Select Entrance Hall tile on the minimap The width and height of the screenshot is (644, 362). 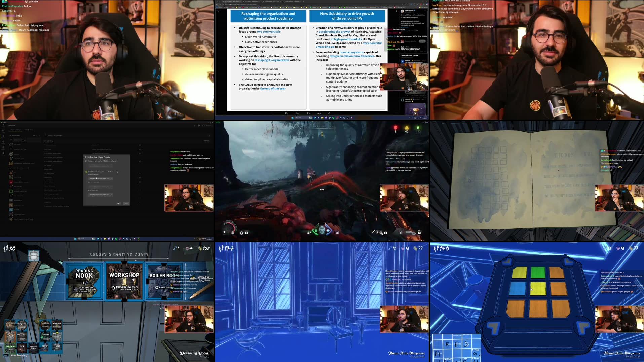pyautogui.click(x=34, y=348)
